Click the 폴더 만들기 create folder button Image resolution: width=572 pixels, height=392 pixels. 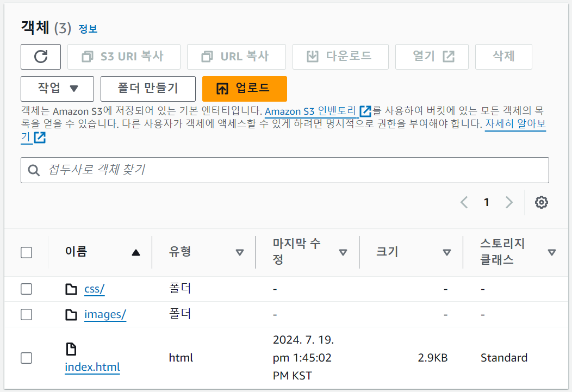(148, 89)
